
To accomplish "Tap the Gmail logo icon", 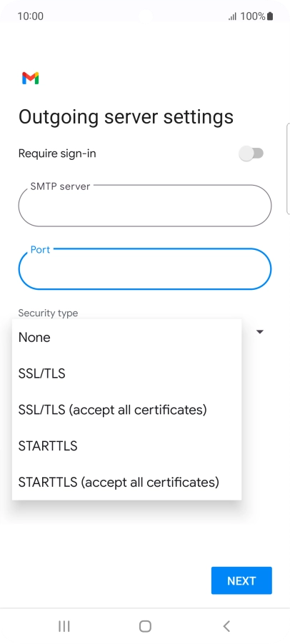I will tap(31, 78).
